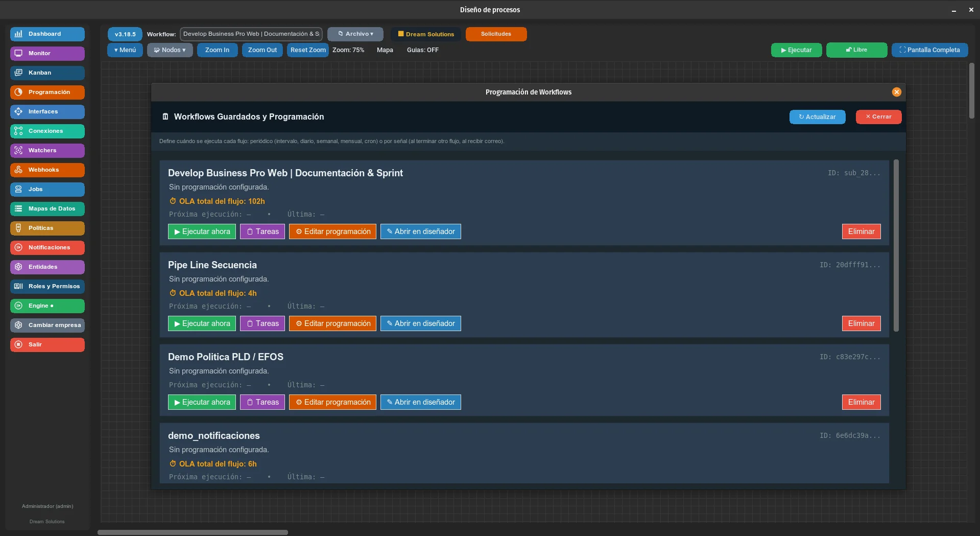Open the Politicas section
Image resolution: width=980 pixels, height=536 pixels.
pos(47,228)
